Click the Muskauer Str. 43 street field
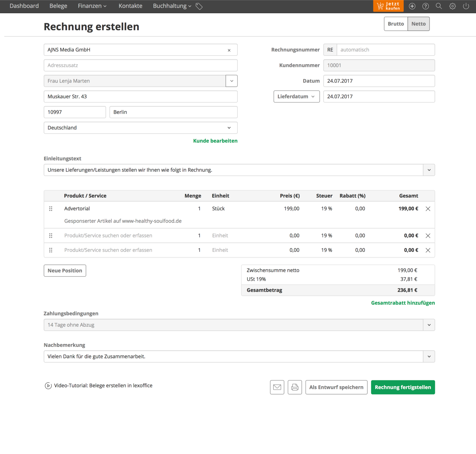The image size is (476, 454). coord(140,97)
